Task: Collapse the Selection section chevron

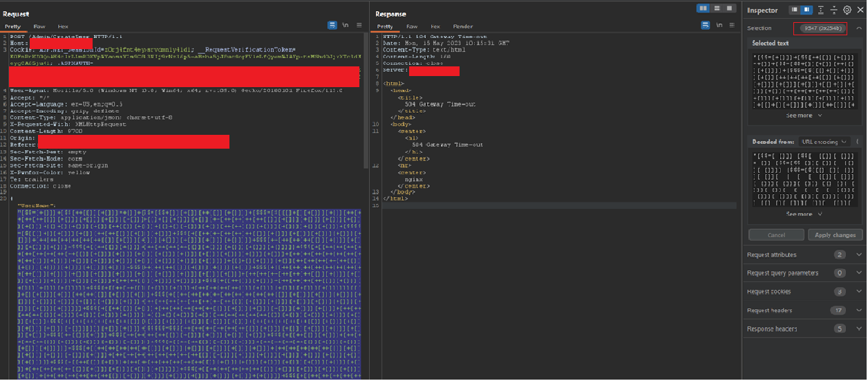Action: (859, 28)
